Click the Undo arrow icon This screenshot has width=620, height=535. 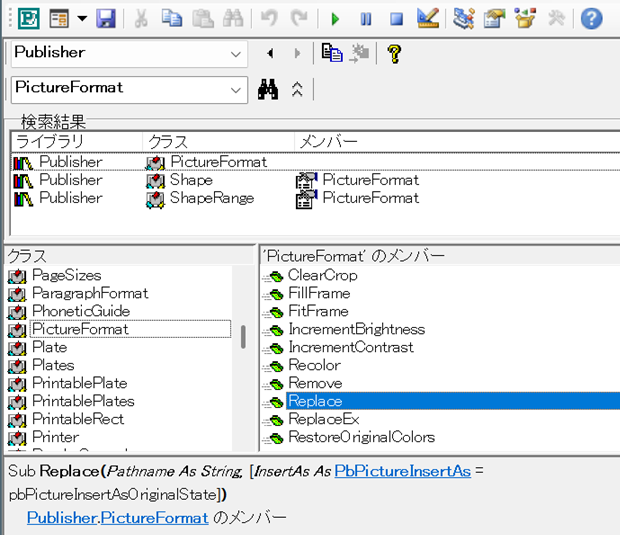tap(269, 19)
